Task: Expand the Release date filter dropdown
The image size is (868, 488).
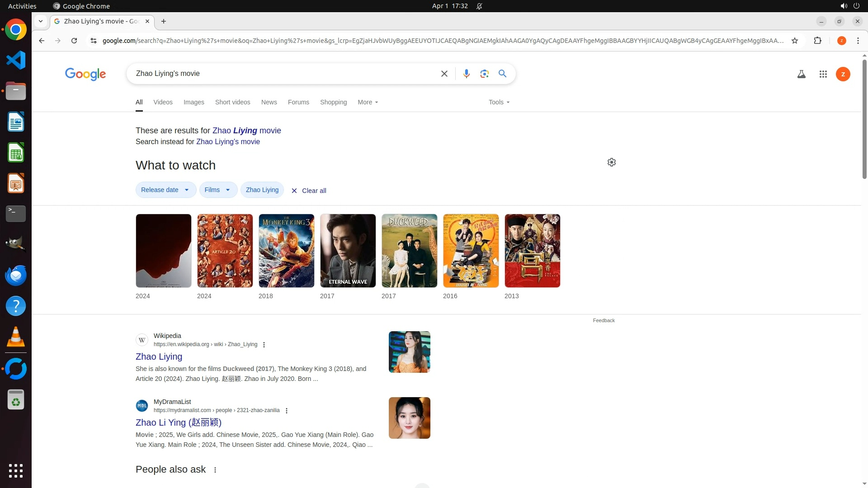Action: [x=165, y=190]
